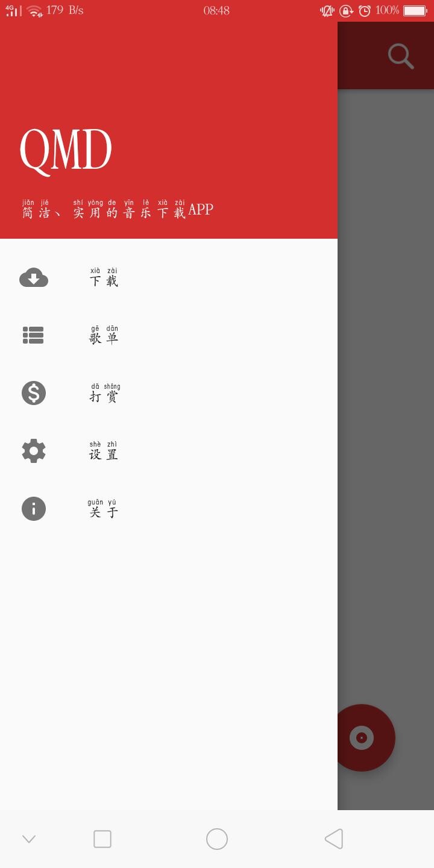Tap the battery indicator in status bar

pos(415,10)
